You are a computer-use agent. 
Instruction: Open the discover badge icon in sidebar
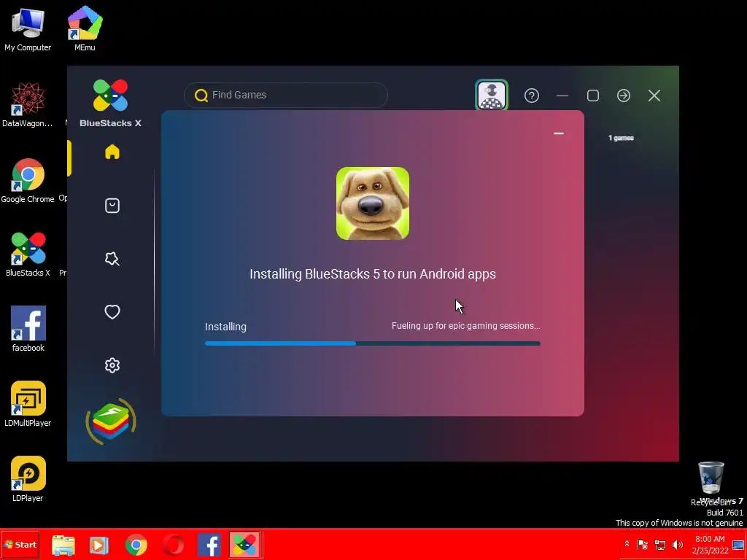pos(112,259)
